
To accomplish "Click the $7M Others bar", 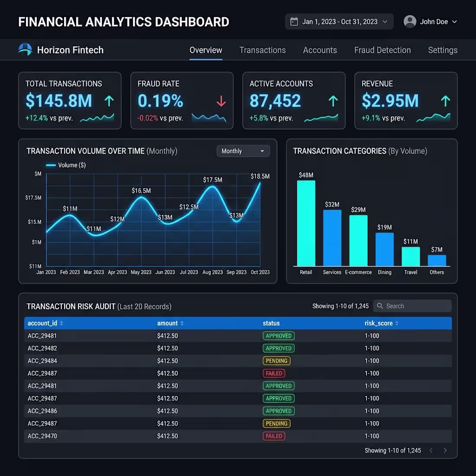I will [x=437, y=261].
